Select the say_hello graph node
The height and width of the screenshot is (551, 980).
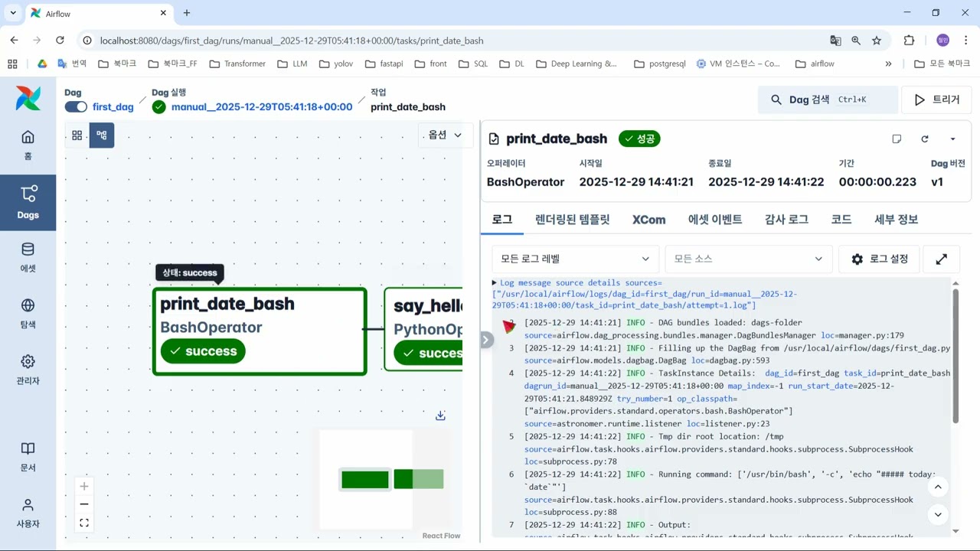pyautogui.click(x=423, y=329)
